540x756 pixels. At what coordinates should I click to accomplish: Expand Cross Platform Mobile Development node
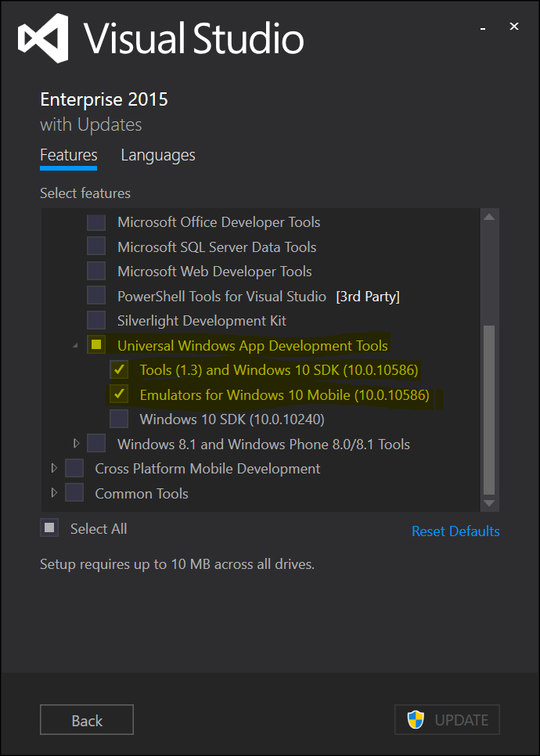tap(54, 468)
